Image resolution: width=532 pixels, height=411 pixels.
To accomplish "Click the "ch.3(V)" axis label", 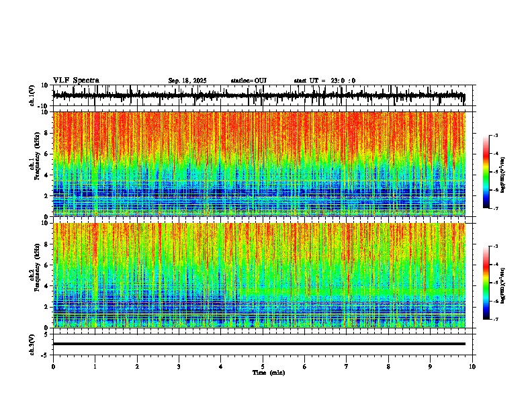I will point(32,345).
